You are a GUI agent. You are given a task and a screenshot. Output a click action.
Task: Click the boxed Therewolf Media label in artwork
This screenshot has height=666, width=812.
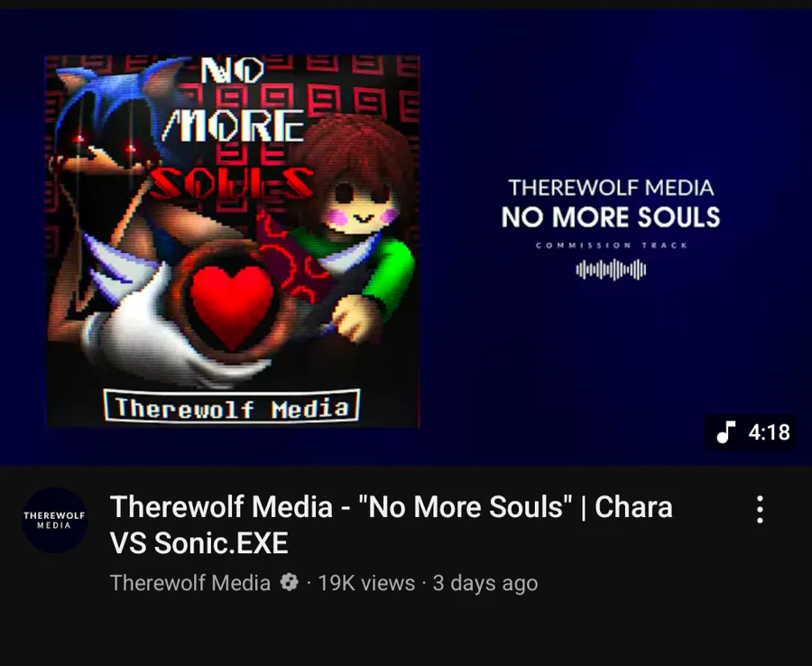[x=232, y=406]
